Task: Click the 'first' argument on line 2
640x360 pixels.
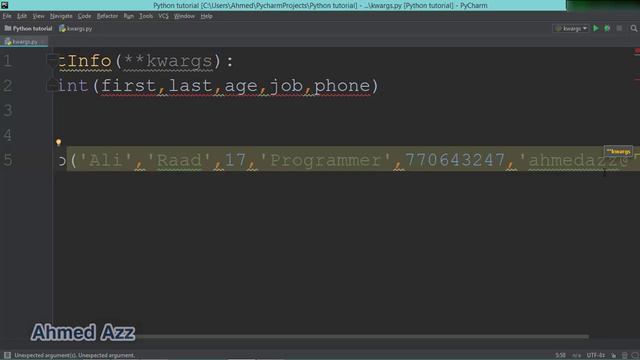Action: pos(128,86)
